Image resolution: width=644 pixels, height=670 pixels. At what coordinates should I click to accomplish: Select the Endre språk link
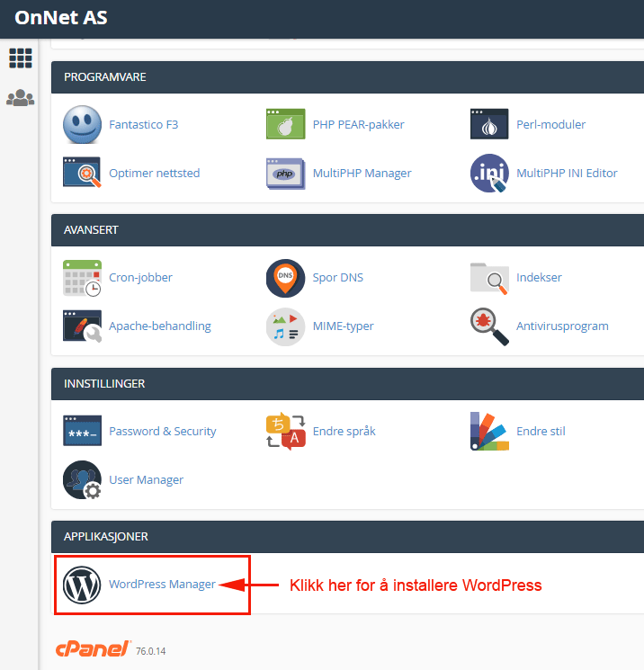click(344, 431)
